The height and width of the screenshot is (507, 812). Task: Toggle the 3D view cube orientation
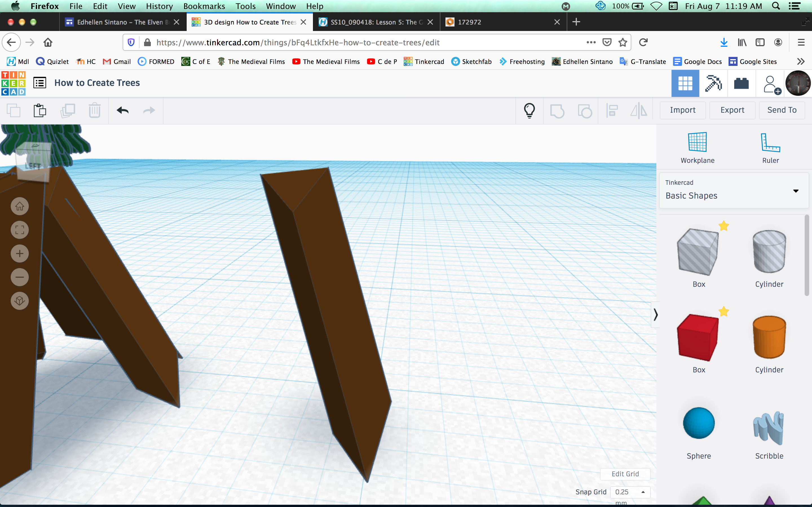tap(19, 301)
